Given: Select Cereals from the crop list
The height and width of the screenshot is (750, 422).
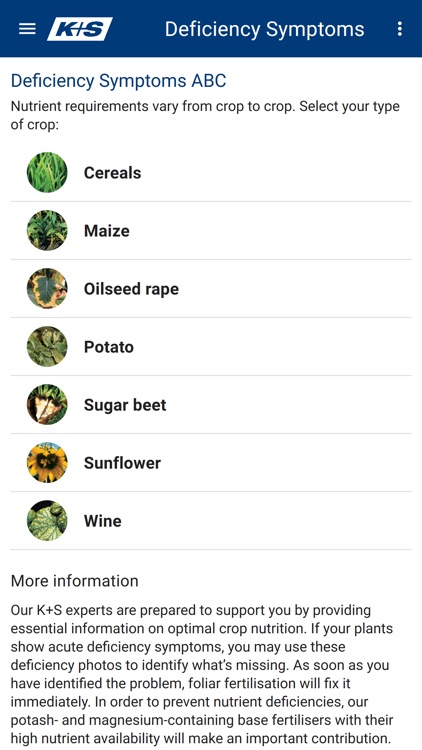Looking at the screenshot, I should (x=211, y=173).
